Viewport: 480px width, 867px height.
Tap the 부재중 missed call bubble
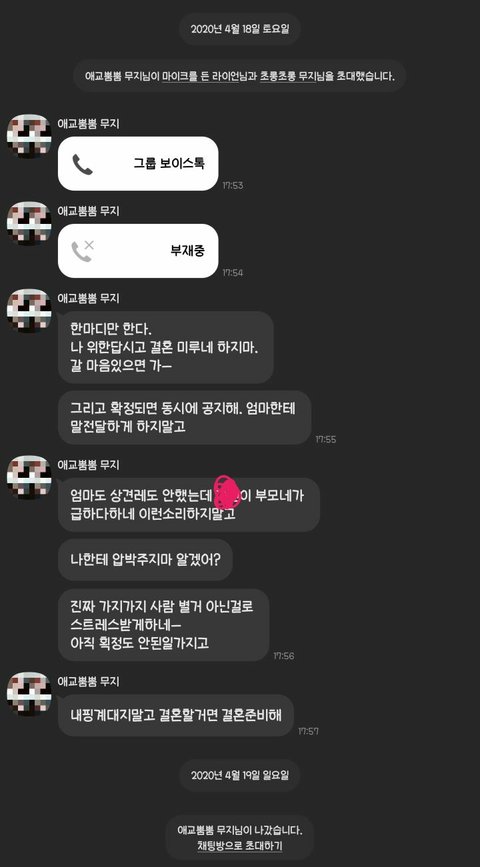tap(138, 250)
